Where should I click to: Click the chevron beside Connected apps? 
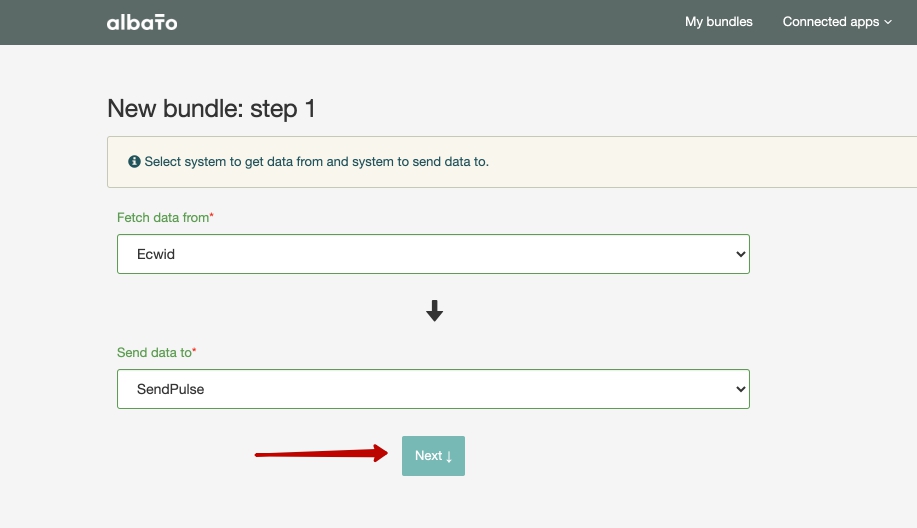(888, 22)
